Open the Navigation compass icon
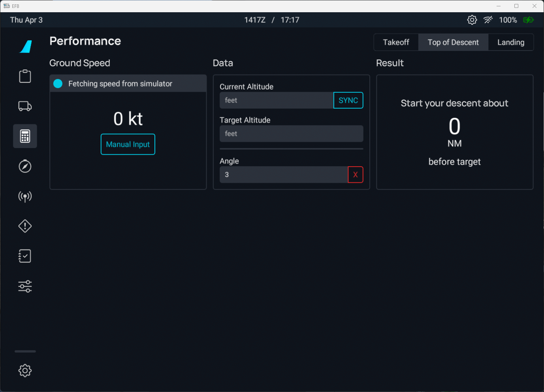The width and height of the screenshot is (544, 392). [25, 166]
